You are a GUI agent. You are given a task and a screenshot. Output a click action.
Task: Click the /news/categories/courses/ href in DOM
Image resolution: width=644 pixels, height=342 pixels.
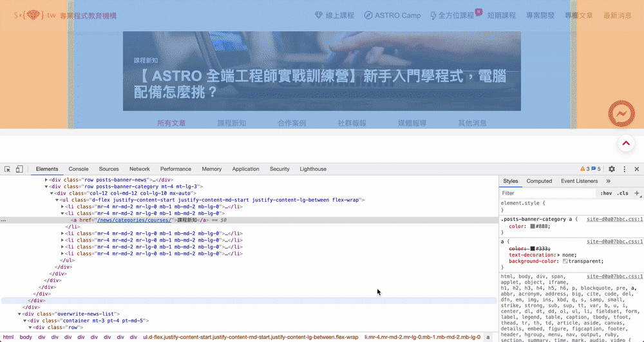tap(135, 220)
